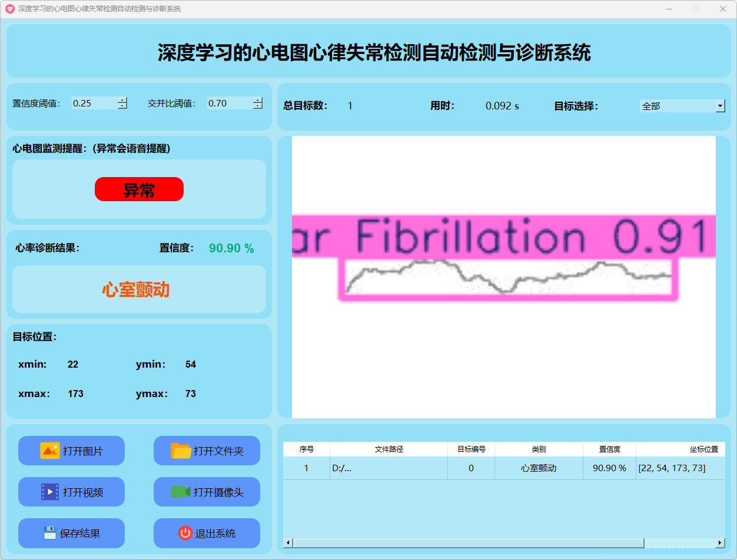The width and height of the screenshot is (737, 560).
Task: Click the folder icon on Open Folder button
Action: pyautogui.click(x=181, y=451)
